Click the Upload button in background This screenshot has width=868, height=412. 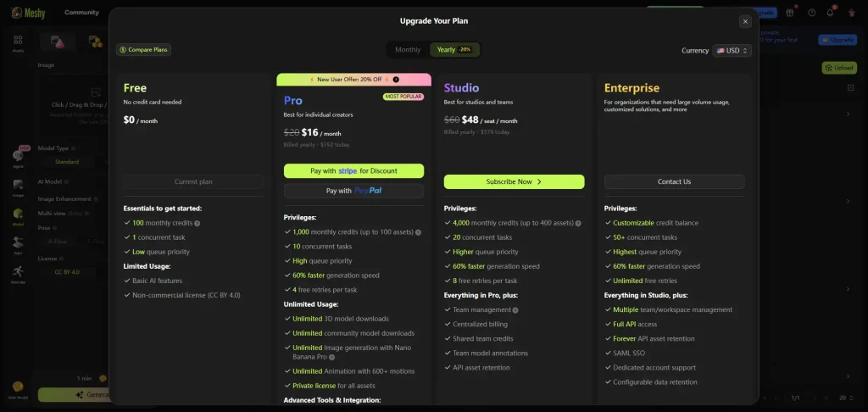pyautogui.click(x=839, y=68)
